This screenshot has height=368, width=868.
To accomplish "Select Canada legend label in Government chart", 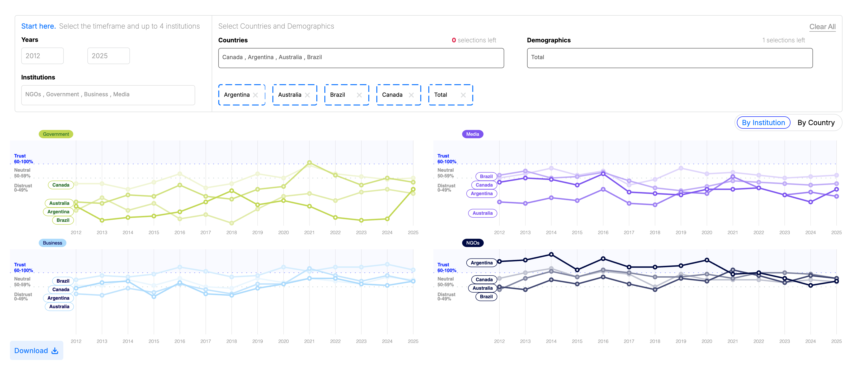I will [61, 185].
